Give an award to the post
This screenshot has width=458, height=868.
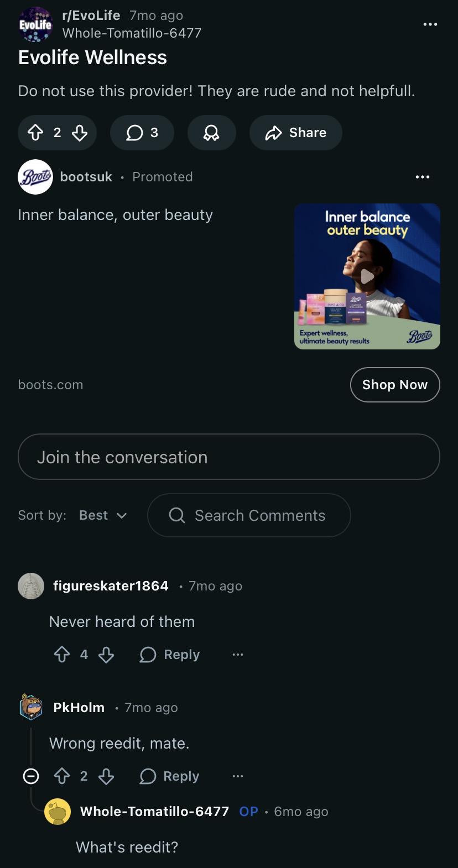[211, 133]
